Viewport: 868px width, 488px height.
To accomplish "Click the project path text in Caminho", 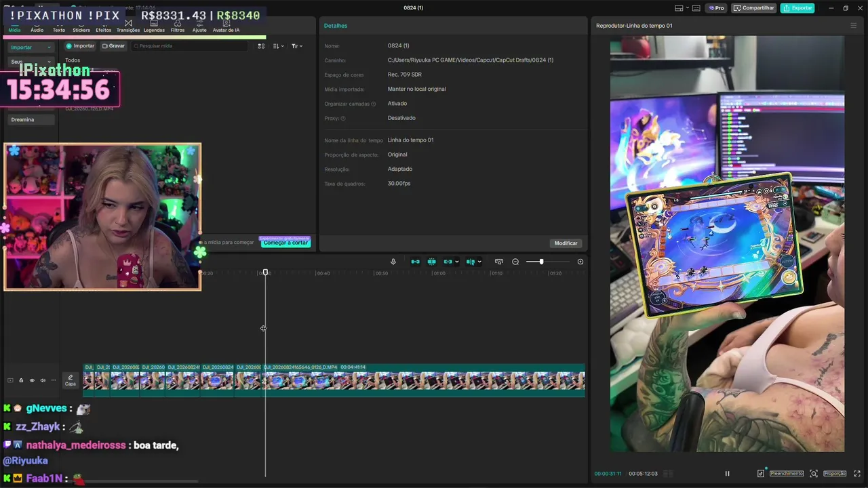I will click(471, 60).
